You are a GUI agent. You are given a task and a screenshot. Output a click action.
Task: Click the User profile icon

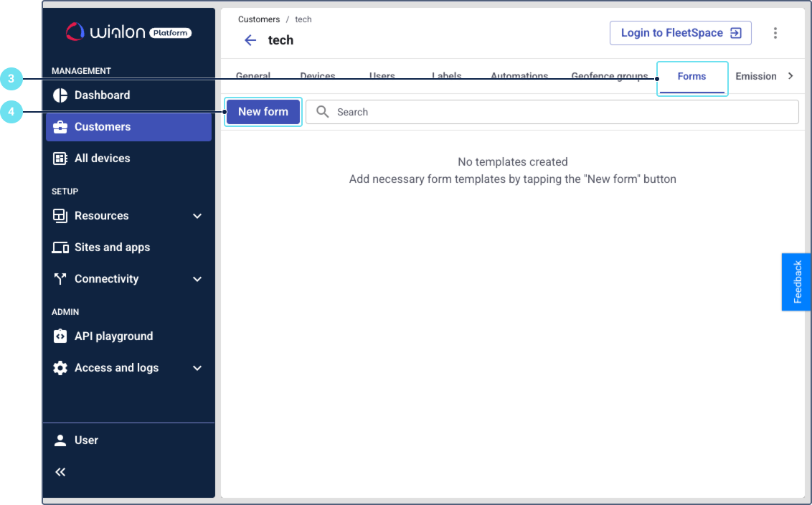60,440
